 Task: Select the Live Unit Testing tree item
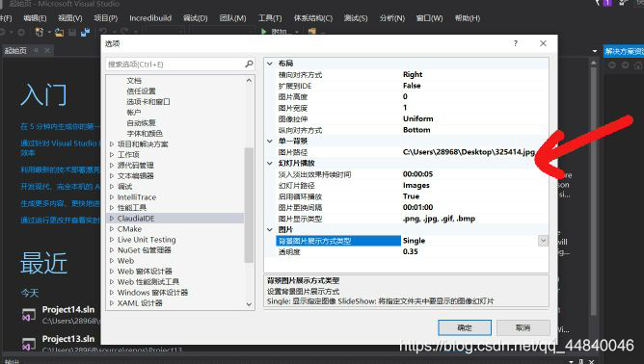(147, 240)
